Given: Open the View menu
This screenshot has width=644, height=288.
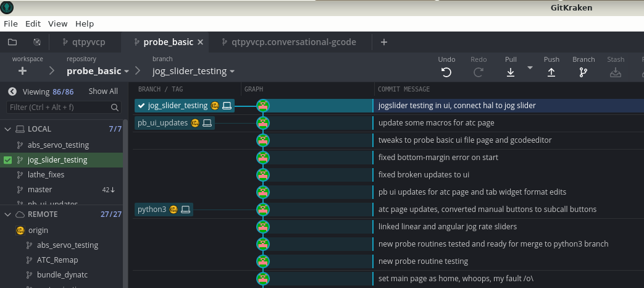Looking at the screenshot, I should (x=57, y=24).
